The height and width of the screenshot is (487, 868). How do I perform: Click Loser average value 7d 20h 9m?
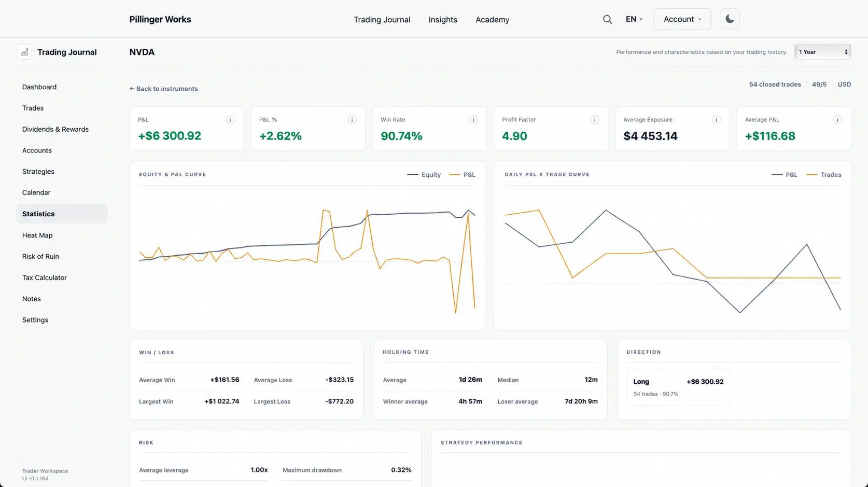point(581,401)
